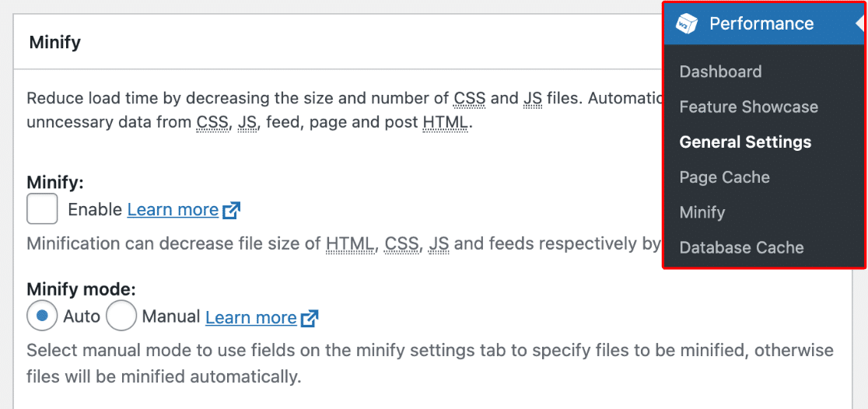
Task: Click the Auto label text
Action: click(x=82, y=317)
